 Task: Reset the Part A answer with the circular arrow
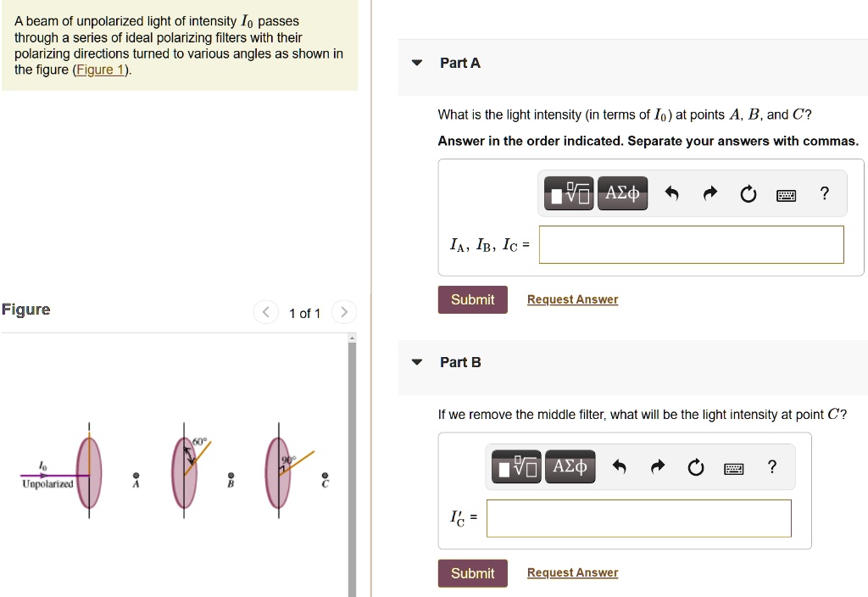[x=748, y=193]
